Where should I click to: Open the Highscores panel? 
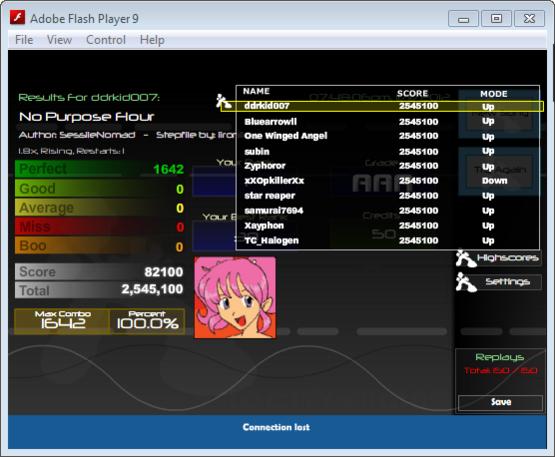tap(508, 258)
